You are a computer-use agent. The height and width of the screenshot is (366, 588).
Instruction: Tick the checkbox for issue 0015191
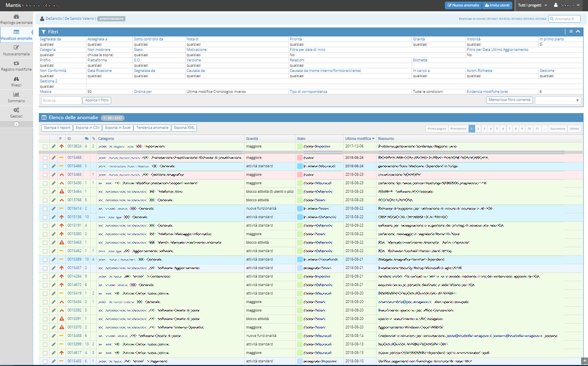tap(45, 226)
